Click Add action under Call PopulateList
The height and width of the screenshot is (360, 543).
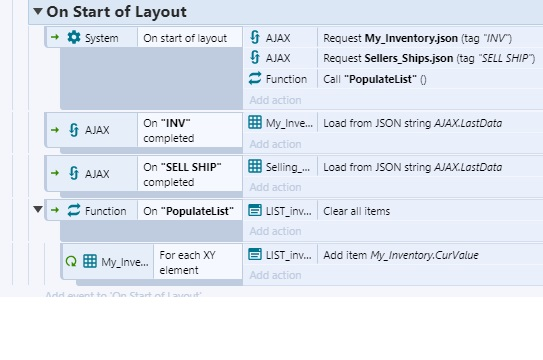click(x=275, y=100)
